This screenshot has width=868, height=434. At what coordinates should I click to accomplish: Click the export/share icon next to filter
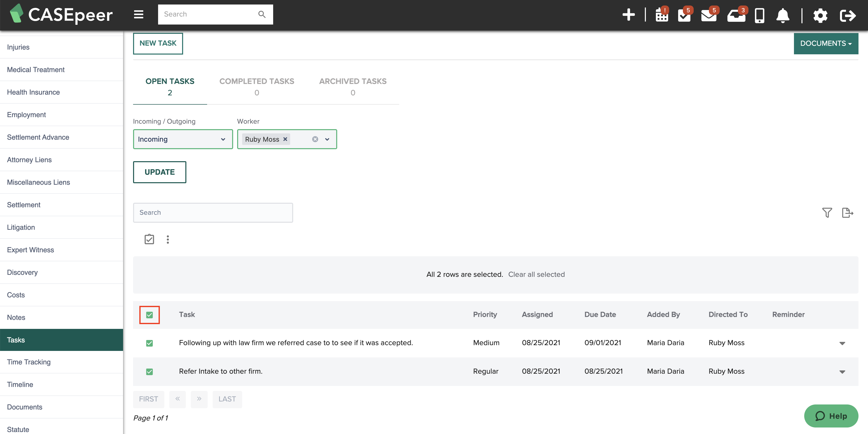click(x=846, y=212)
